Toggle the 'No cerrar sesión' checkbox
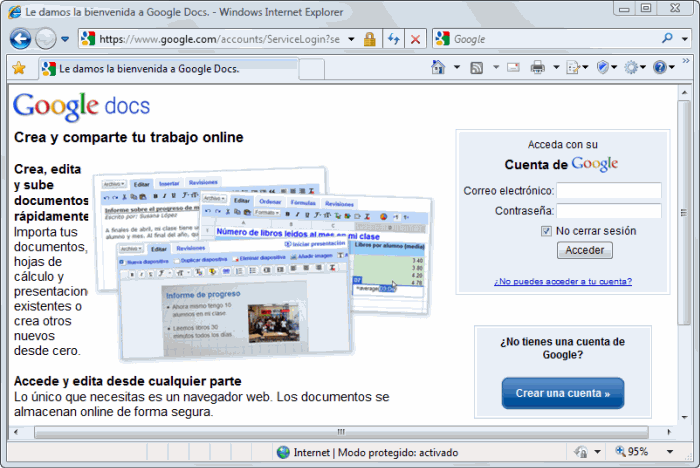 click(x=547, y=231)
